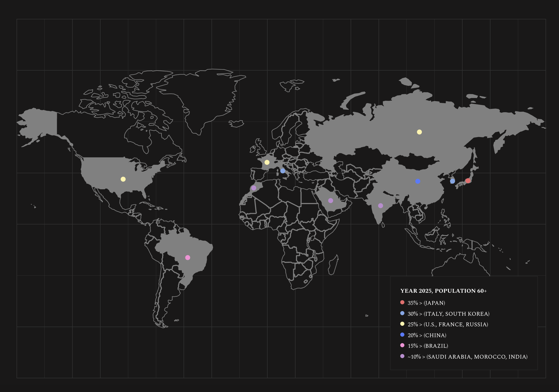Click the yellow 25% legend swatch

[402, 324]
